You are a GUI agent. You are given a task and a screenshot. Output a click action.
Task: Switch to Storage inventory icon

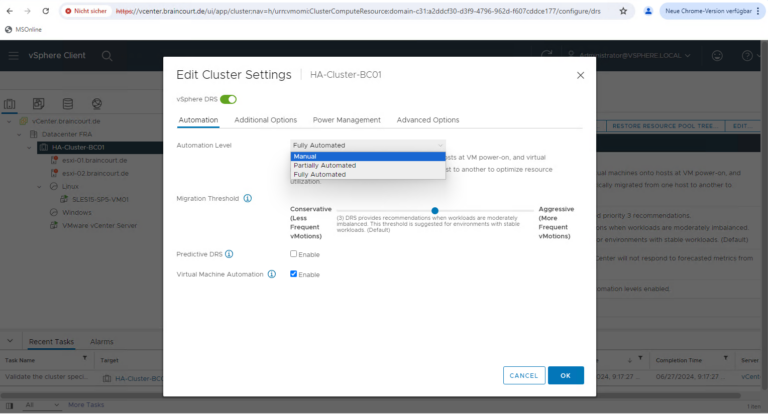coord(68,103)
